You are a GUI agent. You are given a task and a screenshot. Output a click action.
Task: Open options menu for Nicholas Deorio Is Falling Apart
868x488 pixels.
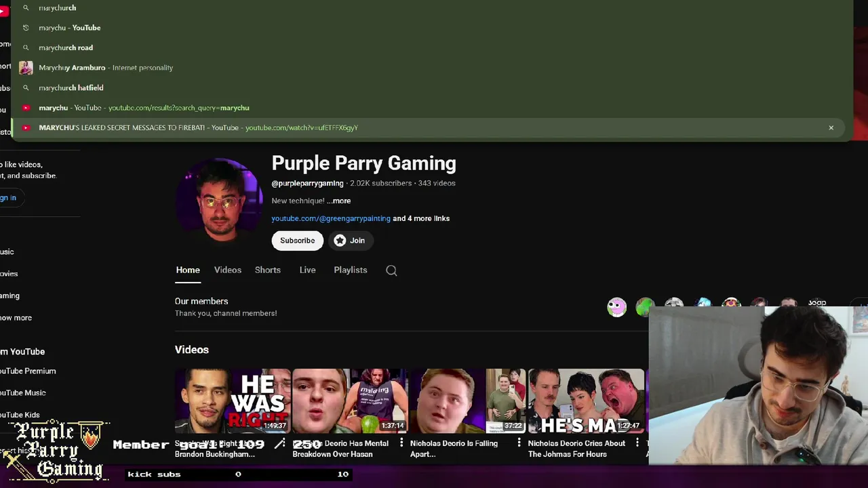point(519,443)
